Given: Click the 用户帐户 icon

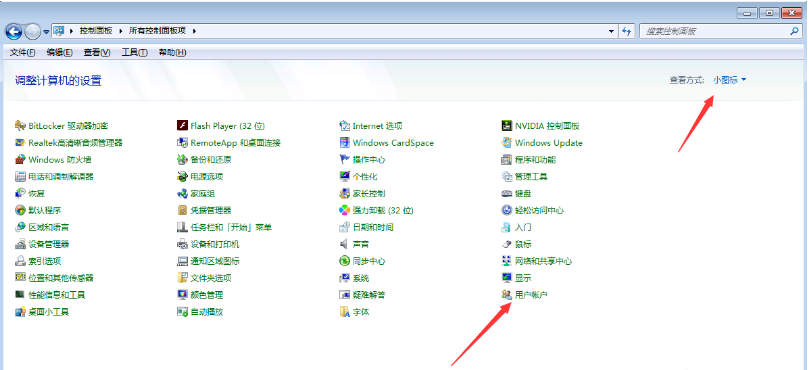Looking at the screenshot, I should (506, 295).
